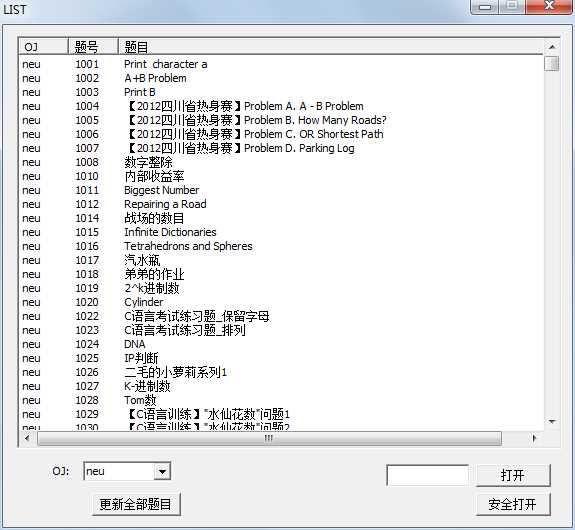Select row 1001 Print character a
This screenshot has width=575, height=530.
click(281, 64)
